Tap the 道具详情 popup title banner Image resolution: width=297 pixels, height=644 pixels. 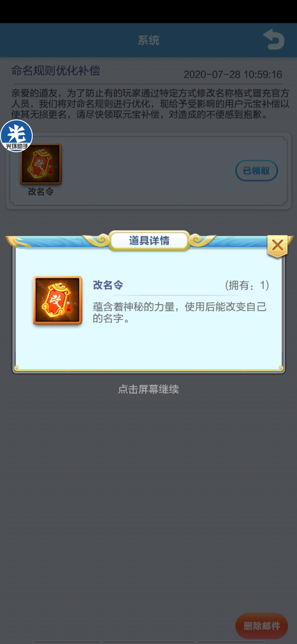149,240
